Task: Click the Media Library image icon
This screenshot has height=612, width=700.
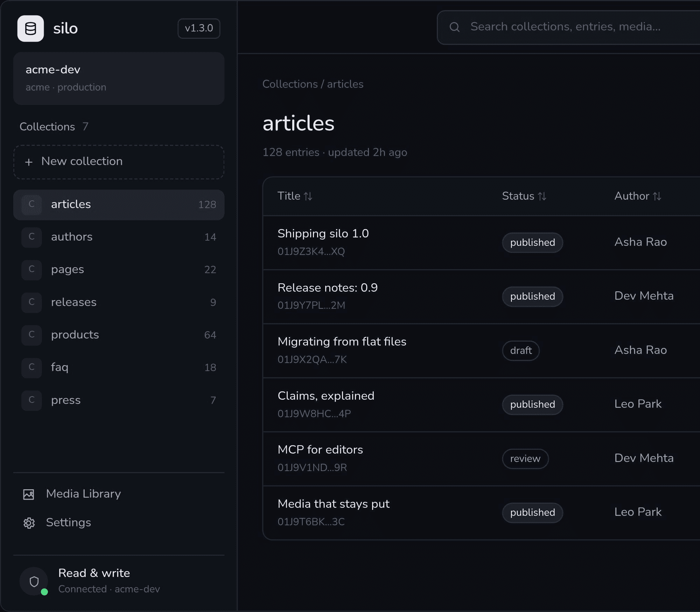Action: [29, 494]
